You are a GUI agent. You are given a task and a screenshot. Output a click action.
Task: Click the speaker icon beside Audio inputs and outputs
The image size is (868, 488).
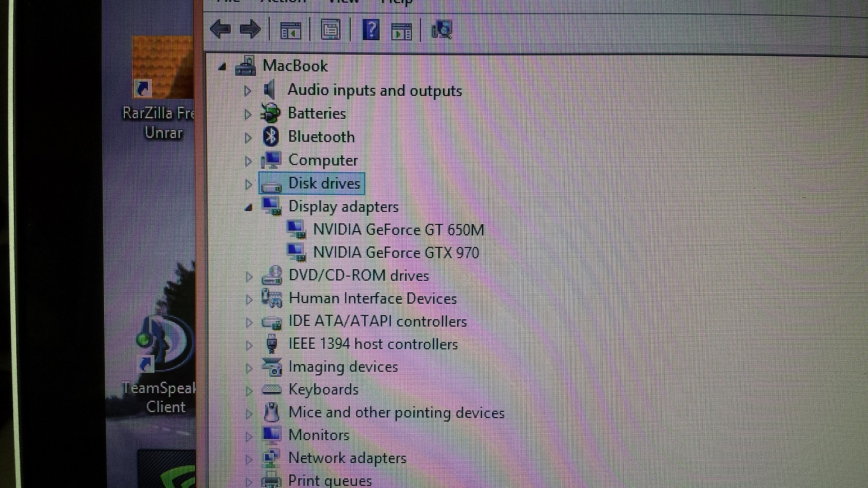[x=269, y=90]
